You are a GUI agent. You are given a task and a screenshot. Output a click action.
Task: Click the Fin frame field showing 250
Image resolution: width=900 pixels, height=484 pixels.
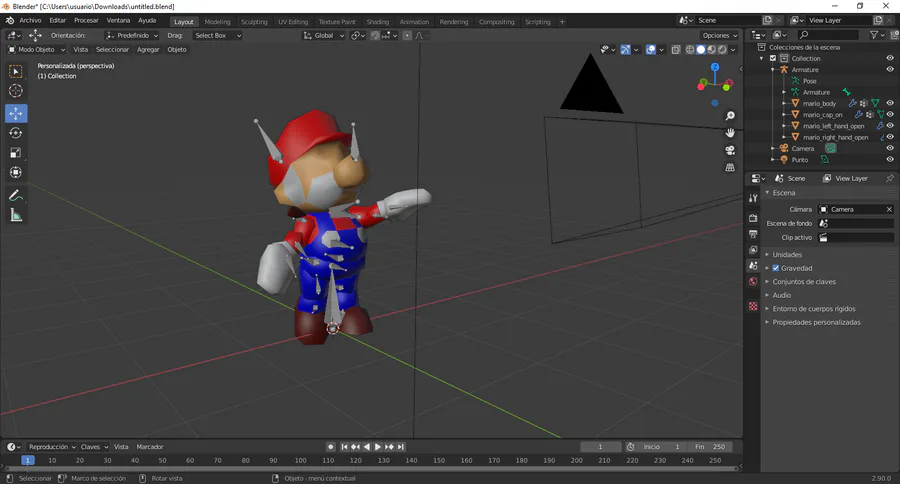coord(710,447)
